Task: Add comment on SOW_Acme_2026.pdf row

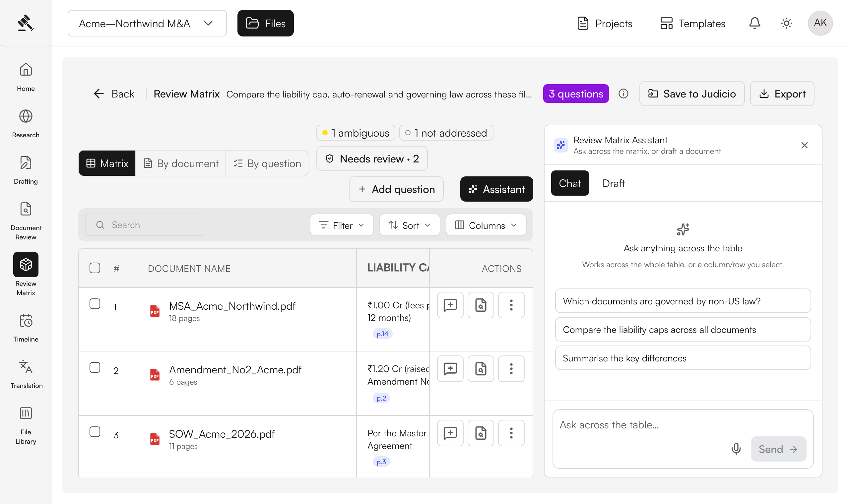Action: [x=450, y=433]
